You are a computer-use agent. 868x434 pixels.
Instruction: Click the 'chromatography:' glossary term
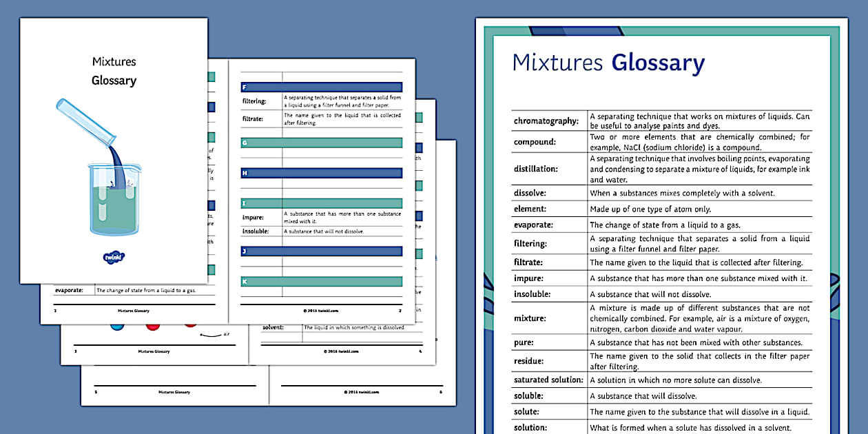[x=546, y=119]
